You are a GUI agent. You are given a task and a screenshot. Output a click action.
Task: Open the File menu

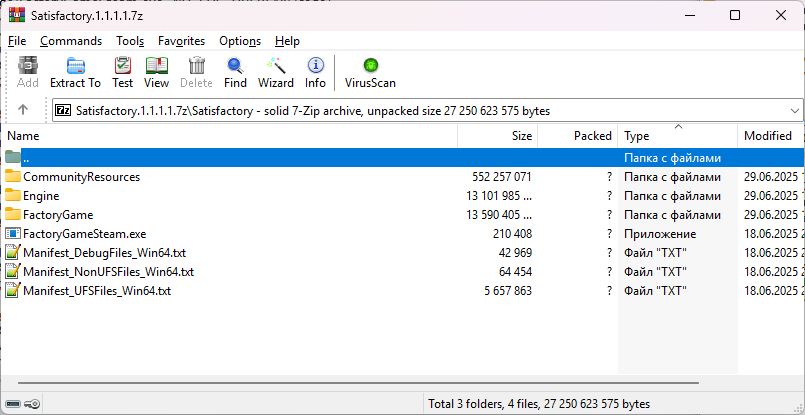coord(17,41)
